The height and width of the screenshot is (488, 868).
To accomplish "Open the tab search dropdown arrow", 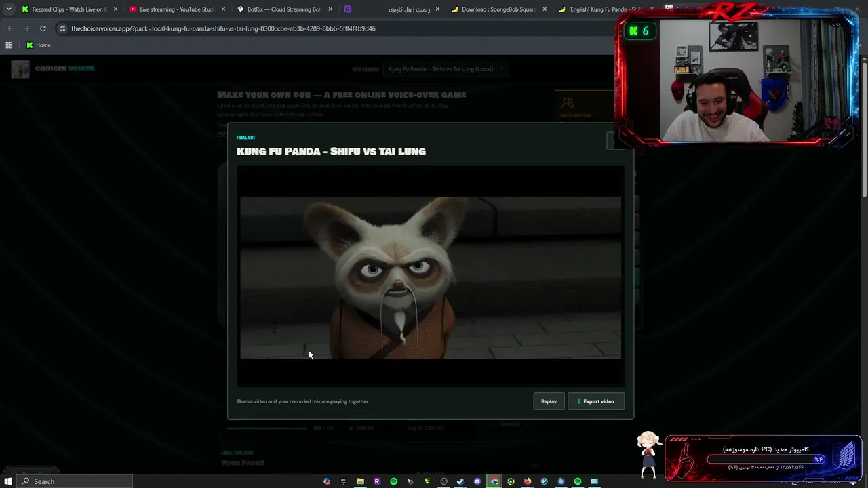I will point(8,9).
